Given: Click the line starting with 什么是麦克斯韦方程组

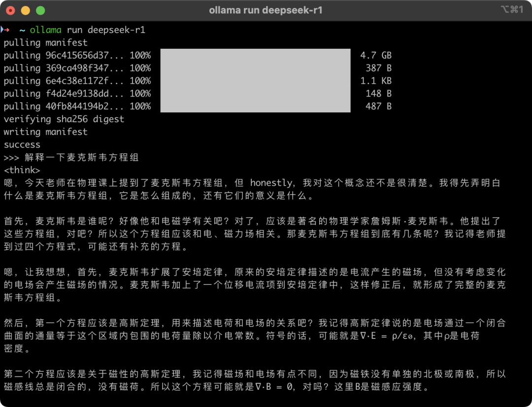Looking at the screenshot, I should (x=159, y=196).
